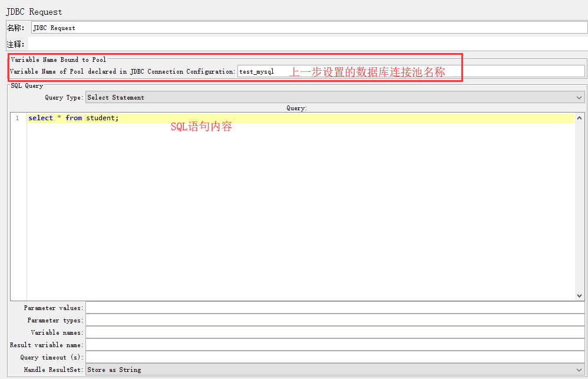
Task: Focus the Parameter values input field
Action: 335,308
